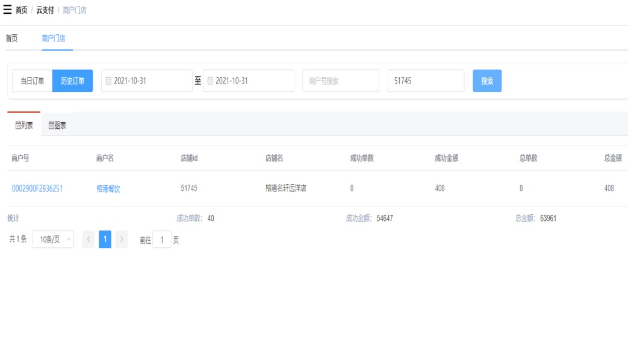
Task: Click next page arrow in pagination
Action: [122, 239]
